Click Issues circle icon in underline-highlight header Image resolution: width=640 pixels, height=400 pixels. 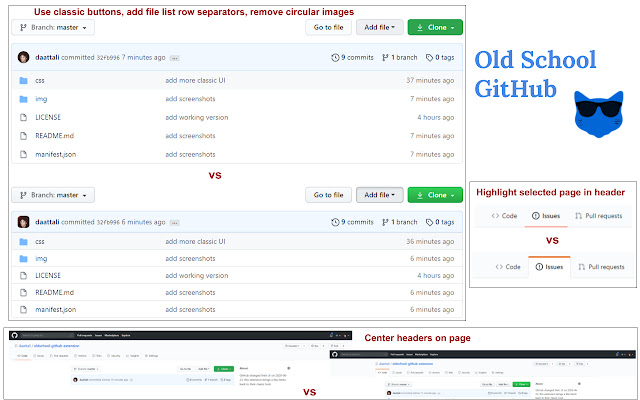[x=536, y=216]
